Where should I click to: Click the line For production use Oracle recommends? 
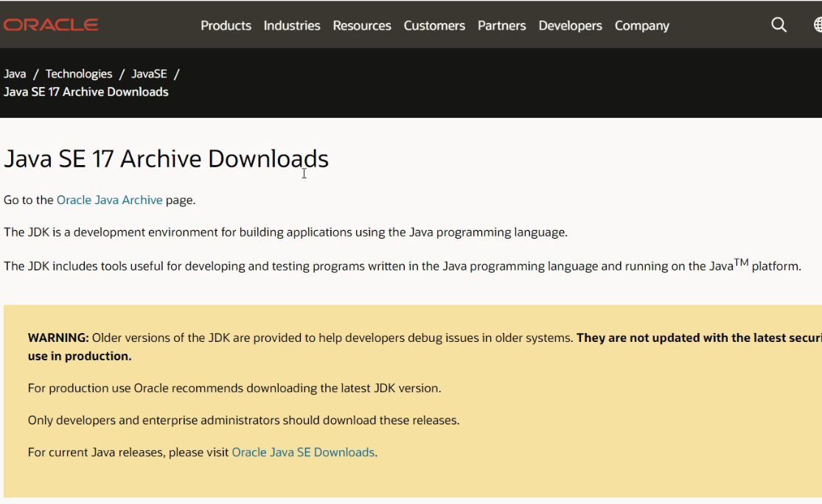(234, 388)
